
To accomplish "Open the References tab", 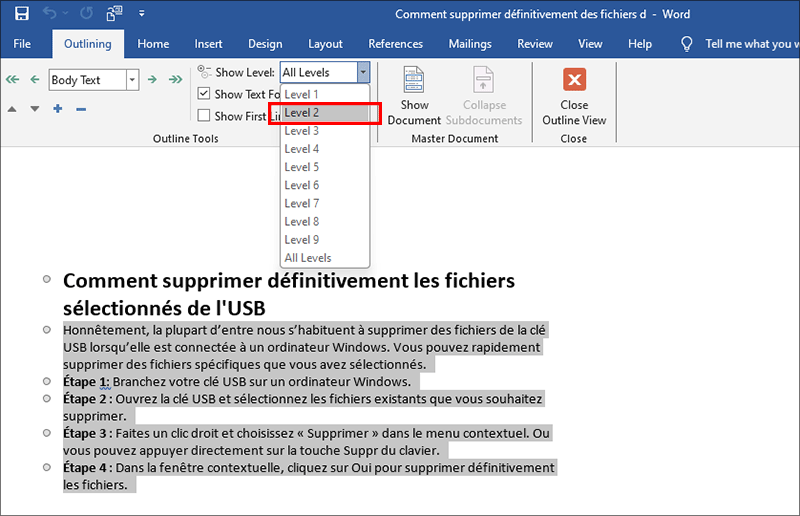I will (395, 44).
